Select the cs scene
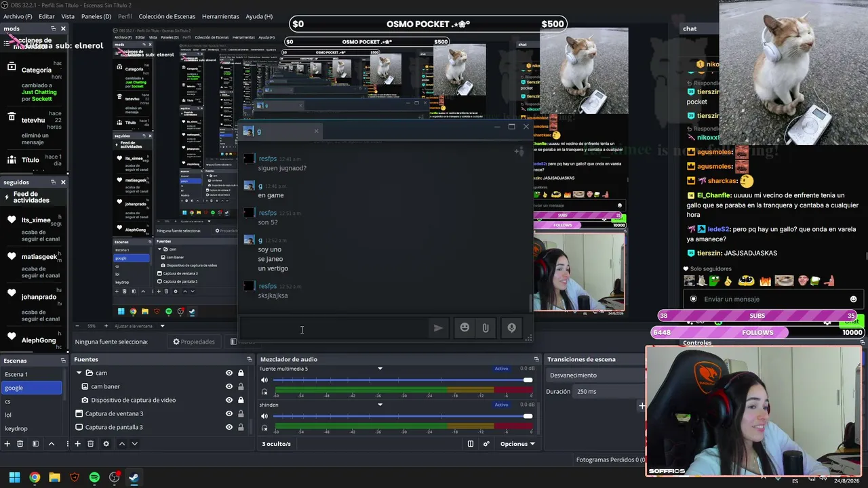Screen dimensions: 868x488 tap(32, 401)
